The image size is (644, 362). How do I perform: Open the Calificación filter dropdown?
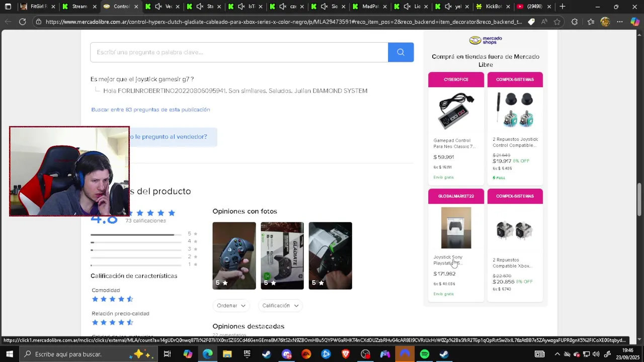tap(280, 306)
